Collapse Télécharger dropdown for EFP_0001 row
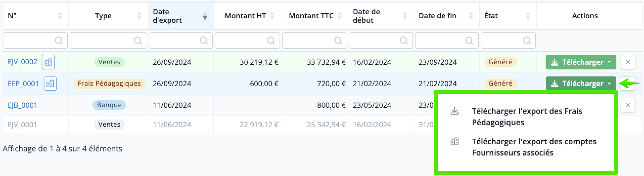Image resolution: width=644 pixels, height=176 pixels. pos(581,83)
